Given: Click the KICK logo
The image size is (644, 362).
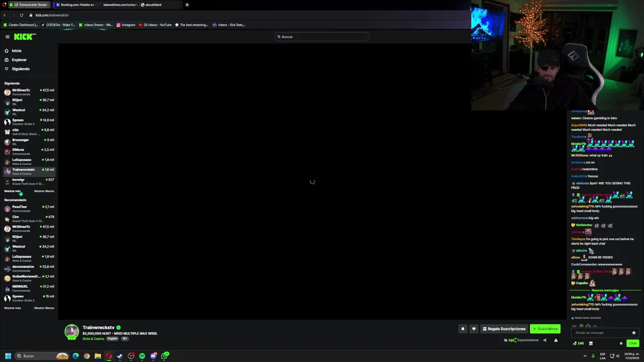Looking at the screenshot, I should coord(25,37).
